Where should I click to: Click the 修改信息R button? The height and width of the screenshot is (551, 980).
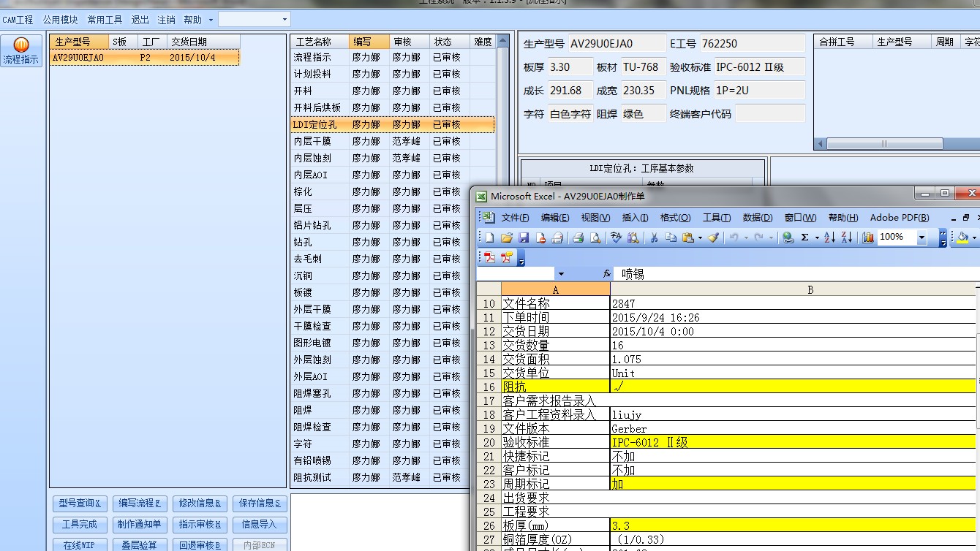pyautogui.click(x=200, y=503)
